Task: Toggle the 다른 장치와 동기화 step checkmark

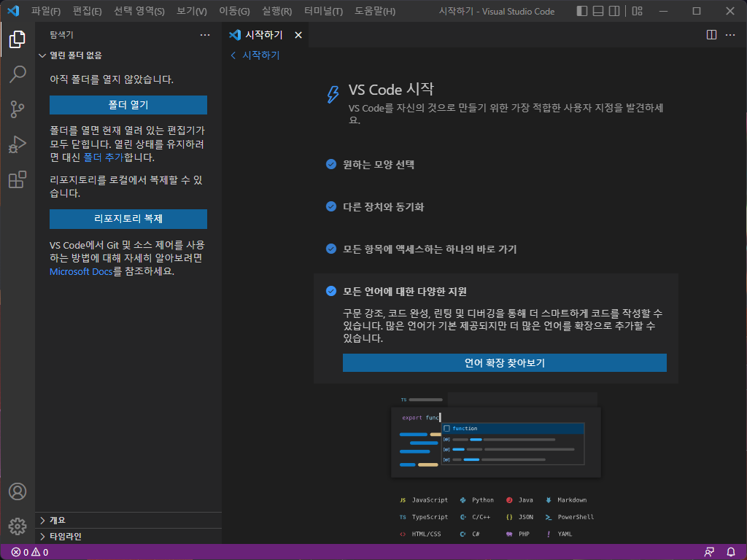Action: tap(331, 206)
